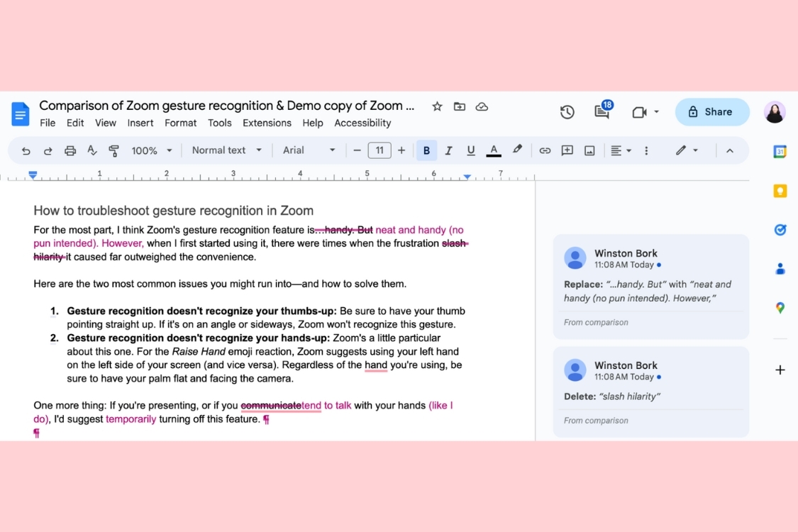Open the editing mode pencil dropdown
This screenshot has height=532, width=798.
point(687,150)
